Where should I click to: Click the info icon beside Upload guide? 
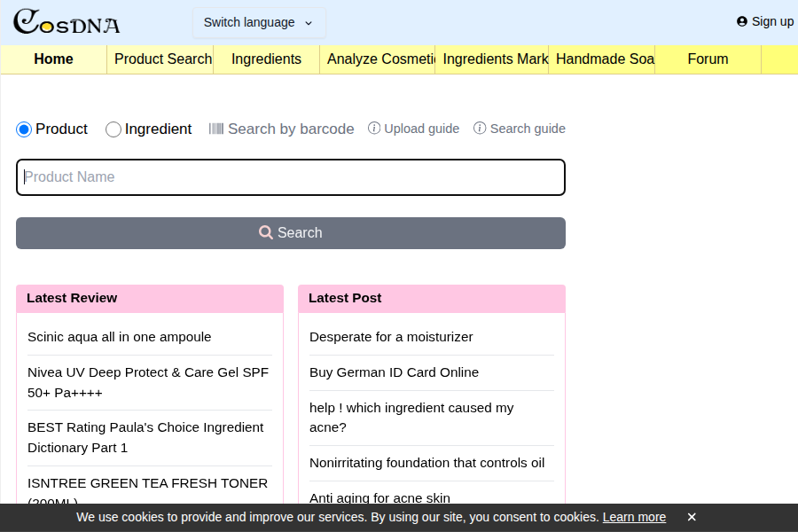click(374, 129)
